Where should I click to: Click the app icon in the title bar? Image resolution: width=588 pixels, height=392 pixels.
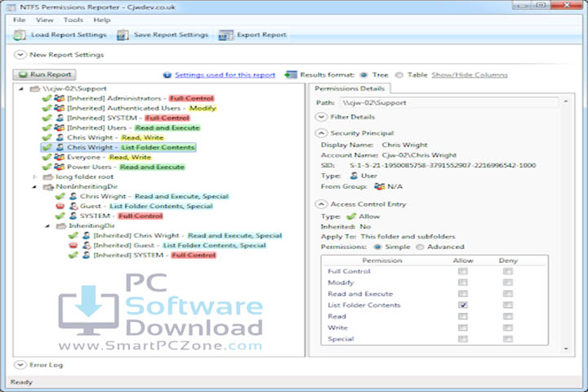click(11, 7)
